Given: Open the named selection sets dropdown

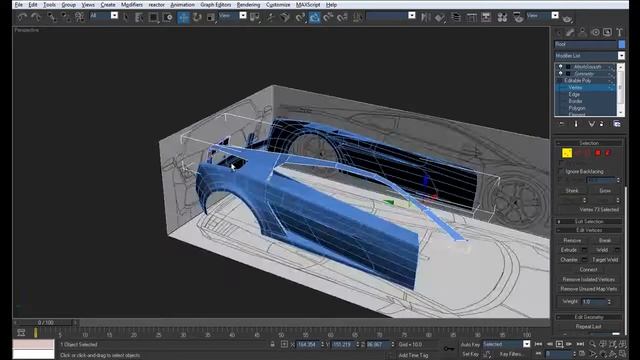Looking at the screenshot, I should (412, 16).
